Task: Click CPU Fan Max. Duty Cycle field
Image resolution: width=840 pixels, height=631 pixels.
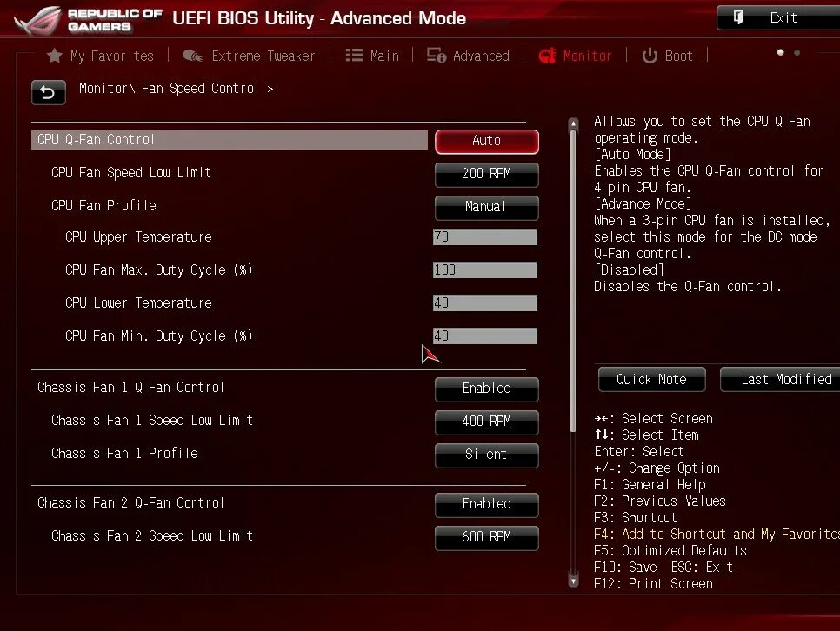Action: tap(485, 269)
